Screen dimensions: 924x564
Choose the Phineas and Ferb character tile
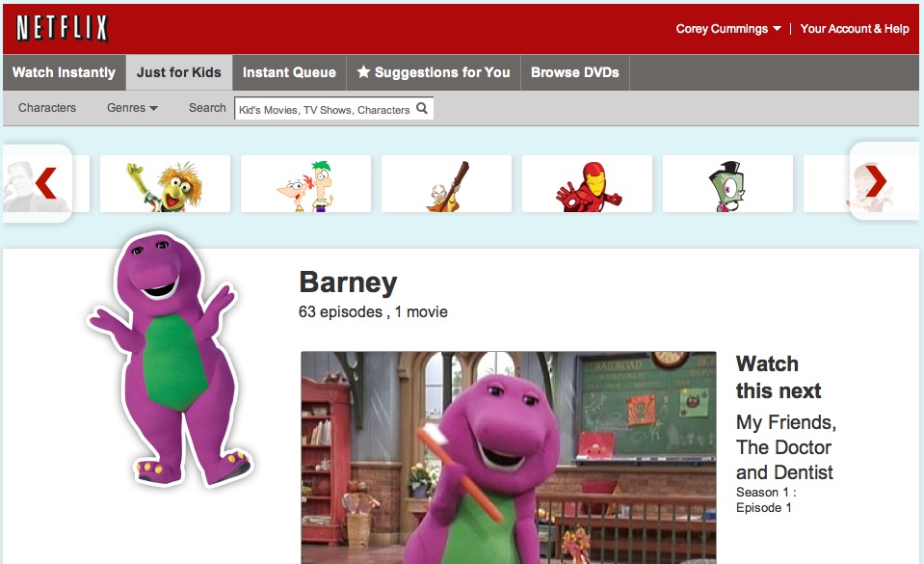coord(305,183)
